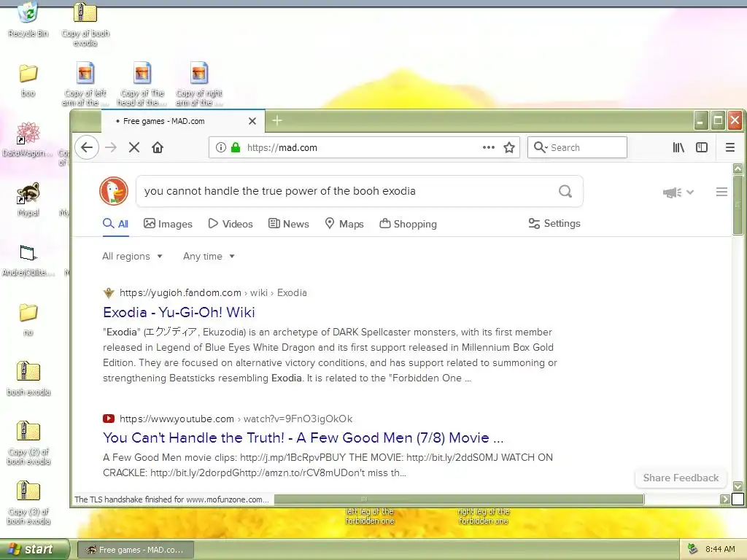Select the Mypal raccoon shortcut icon

(28, 199)
